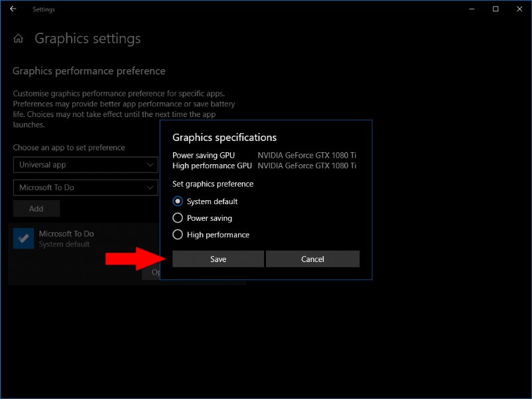Click the Graphics specifications dialog header
This screenshot has width=532, height=399.
pyautogui.click(x=223, y=137)
